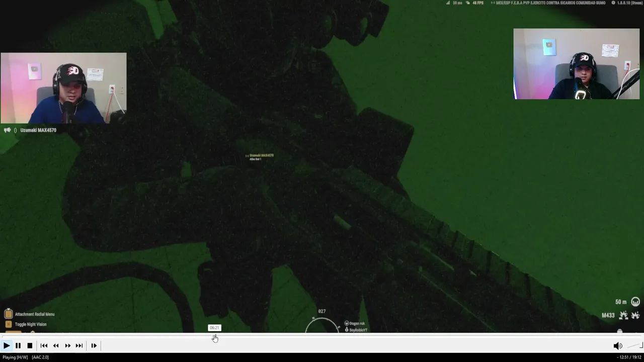Click the steering wheel icon beside Dogan ruk
Image resolution: width=644 pixels, height=362 pixels.
coord(347,323)
